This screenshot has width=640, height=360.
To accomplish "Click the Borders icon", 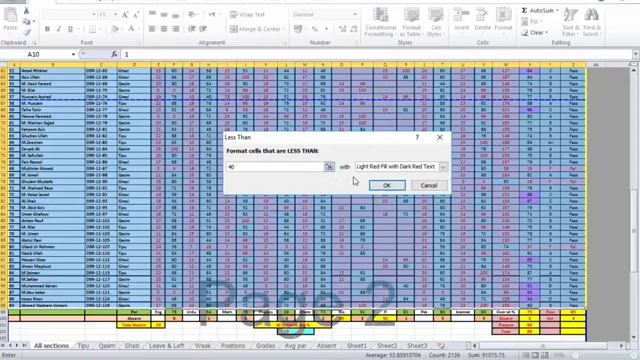I will click(93, 29).
